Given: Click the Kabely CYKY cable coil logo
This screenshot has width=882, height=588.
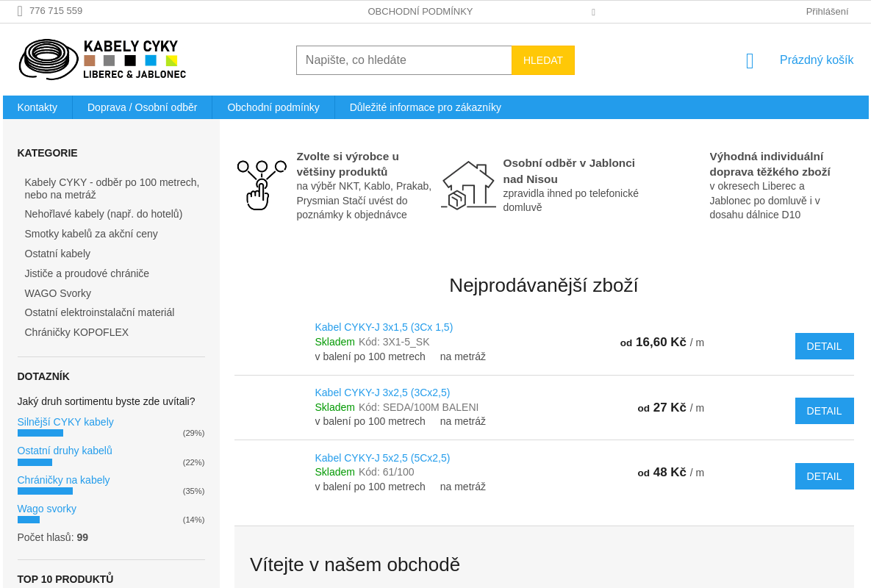Looking at the screenshot, I should [102, 59].
